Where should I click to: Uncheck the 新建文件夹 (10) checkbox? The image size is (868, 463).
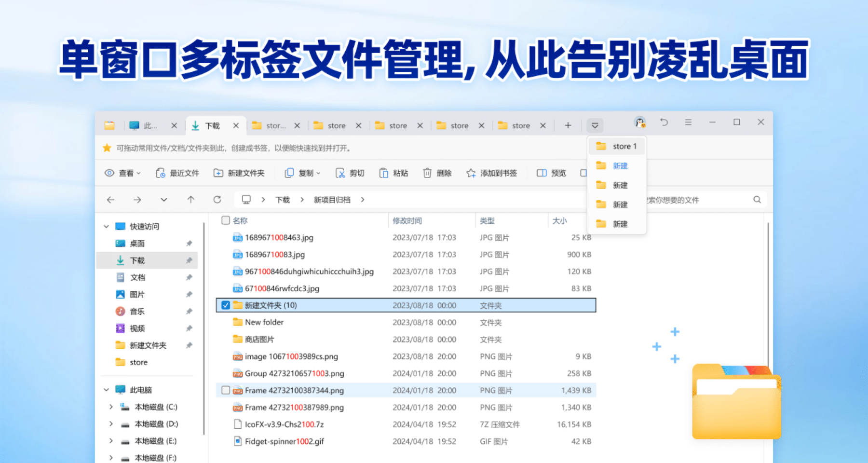(225, 305)
